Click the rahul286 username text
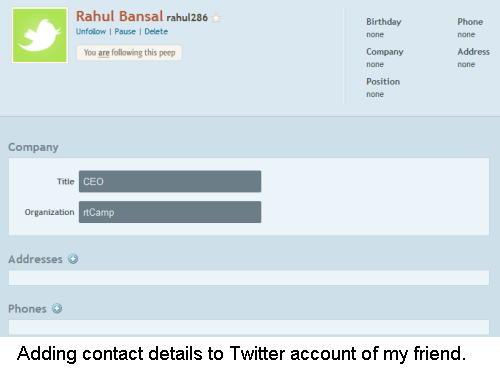 pos(187,17)
